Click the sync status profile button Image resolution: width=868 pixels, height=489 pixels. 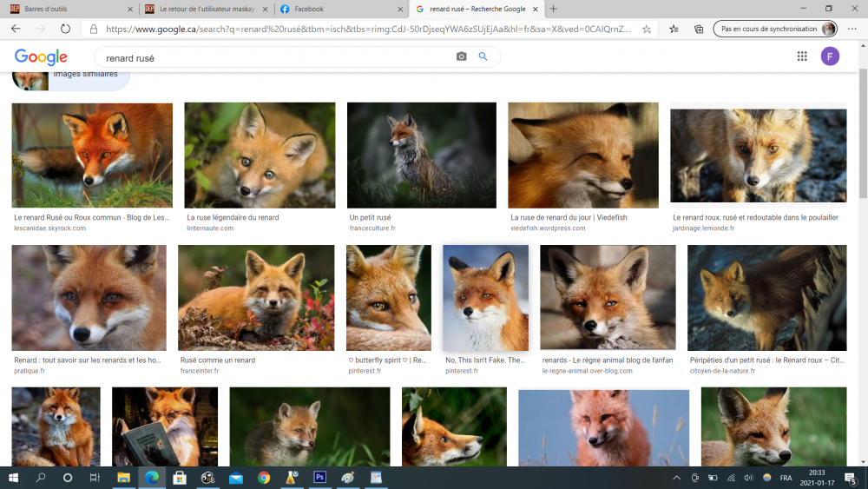coord(778,29)
